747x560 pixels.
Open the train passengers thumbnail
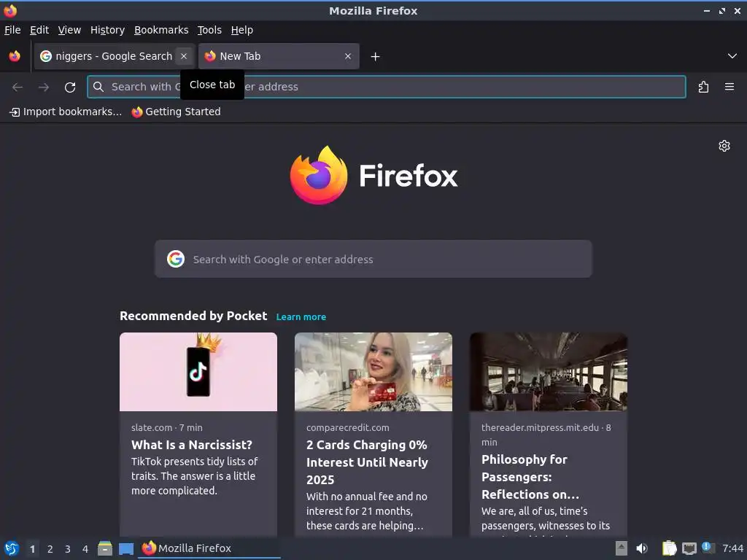549,372
